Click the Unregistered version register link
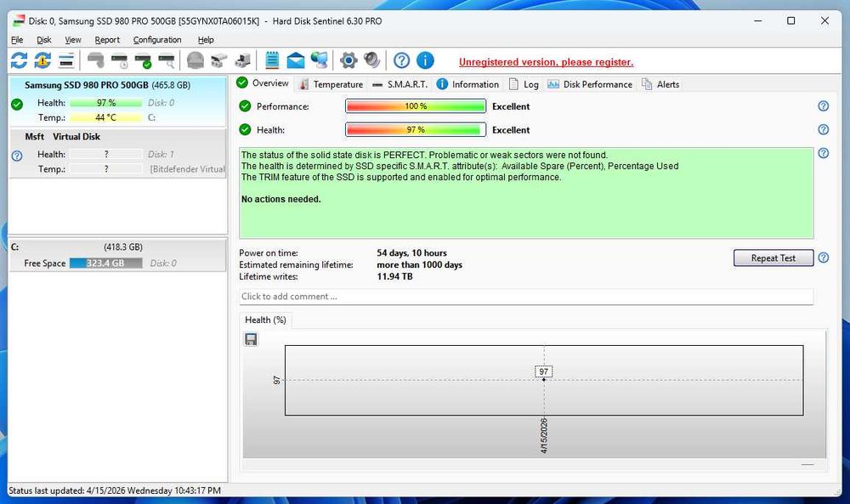 (x=546, y=62)
